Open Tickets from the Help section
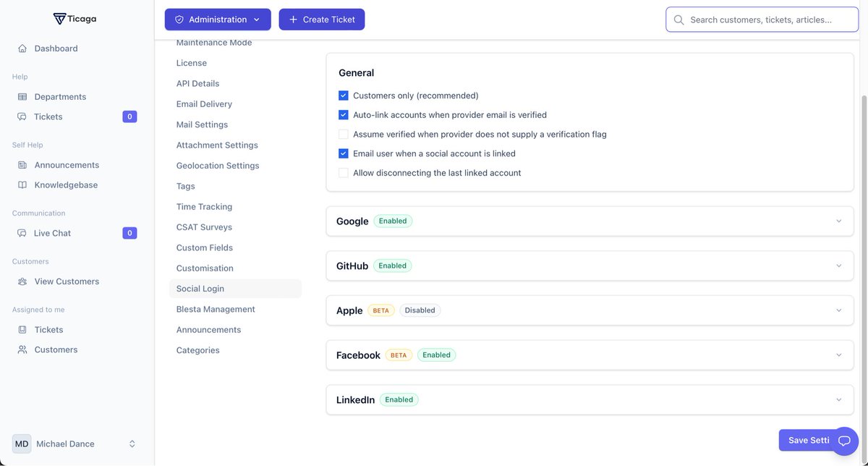Viewport: 868px width, 466px height. (21, 116)
